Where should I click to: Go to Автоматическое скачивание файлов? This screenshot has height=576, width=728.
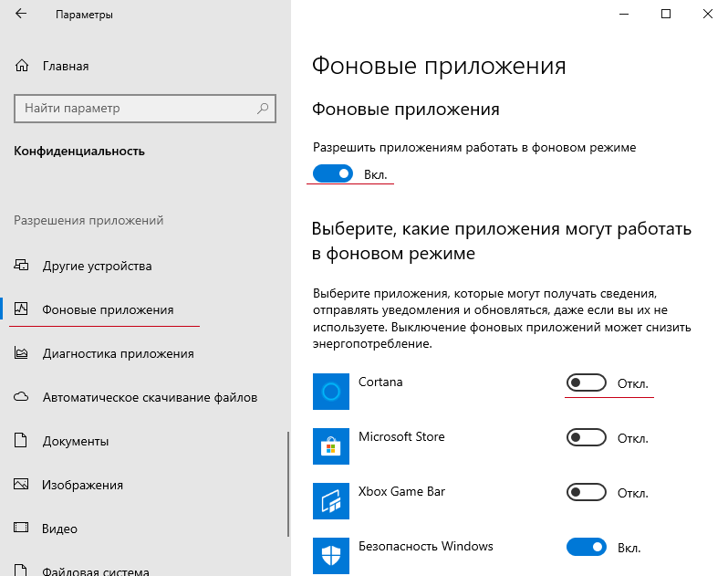(150, 398)
